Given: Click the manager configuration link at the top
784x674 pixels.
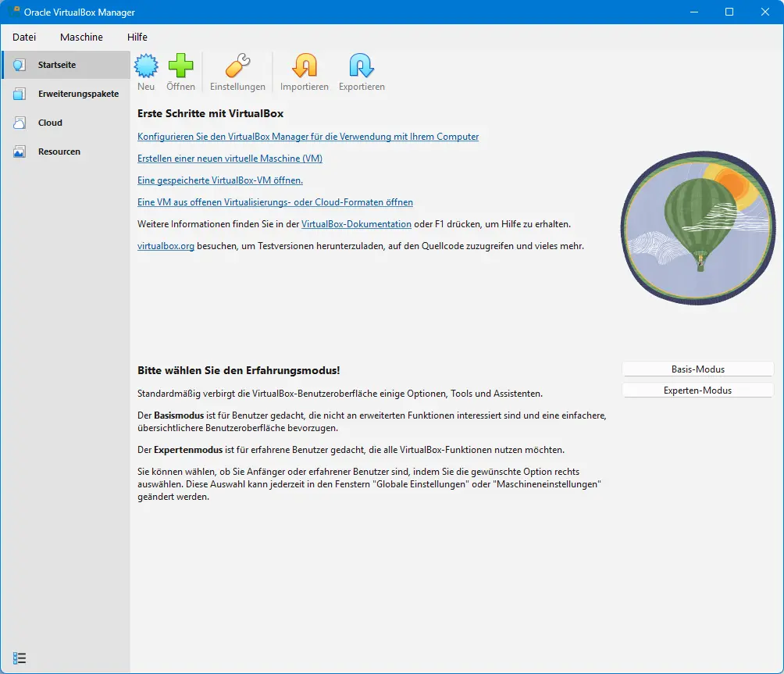Looking at the screenshot, I should tap(308, 137).
